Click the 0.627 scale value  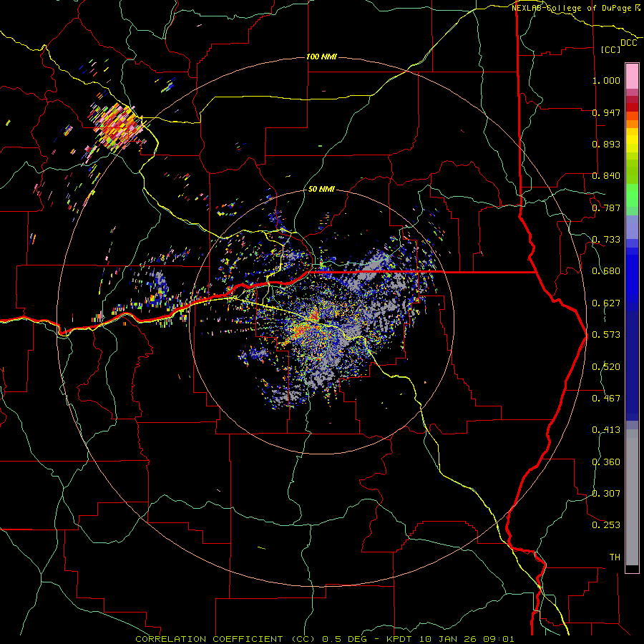(606, 303)
